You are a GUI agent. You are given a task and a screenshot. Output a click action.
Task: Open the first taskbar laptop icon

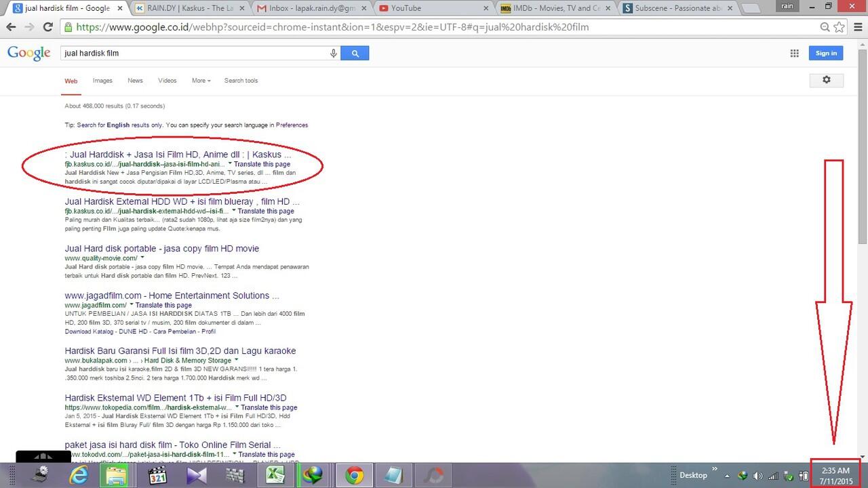tap(40, 476)
